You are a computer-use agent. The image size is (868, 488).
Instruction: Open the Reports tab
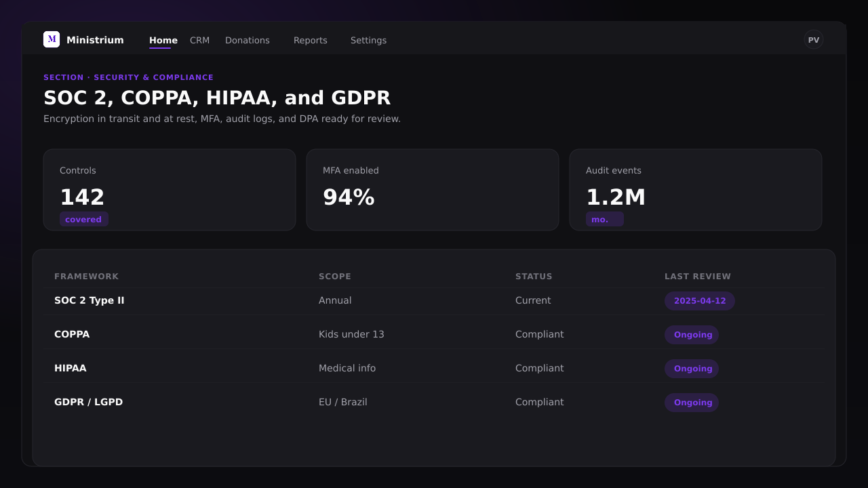[311, 40]
